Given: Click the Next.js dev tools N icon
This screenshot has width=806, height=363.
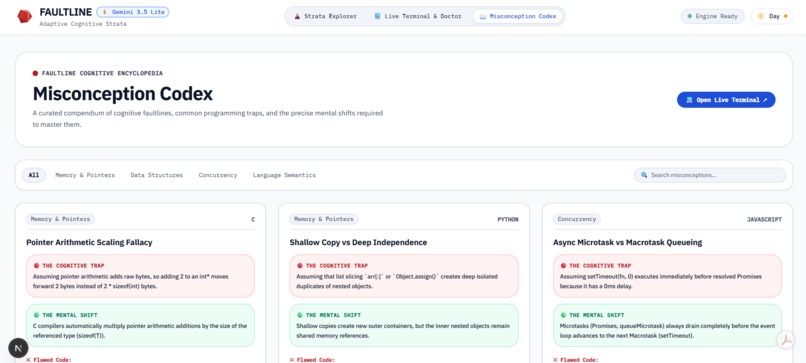Looking at the screenshot, I should point(19,348).
